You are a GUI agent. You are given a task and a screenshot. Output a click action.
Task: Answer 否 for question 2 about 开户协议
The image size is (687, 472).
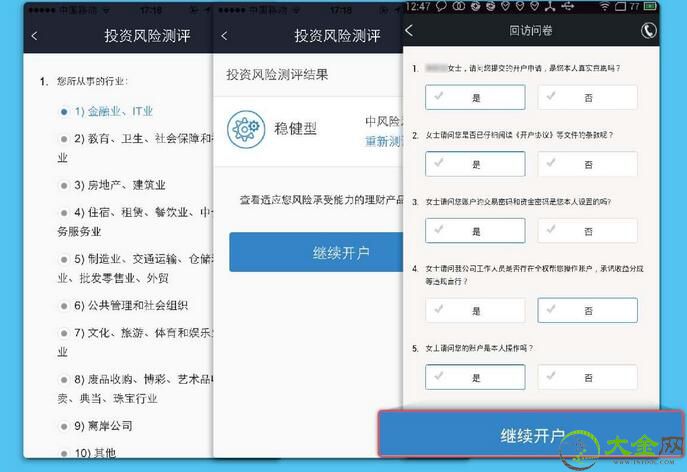pyautogui.click(x=588, y=164)
